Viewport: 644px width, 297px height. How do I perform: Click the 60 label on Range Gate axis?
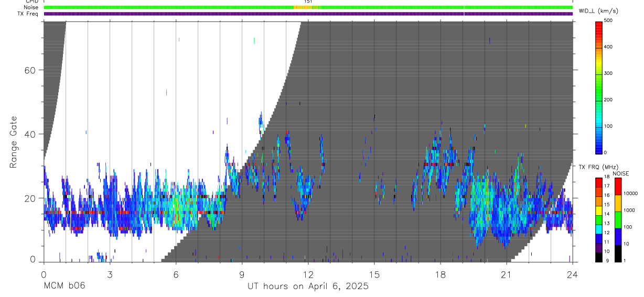click(29, 70)
